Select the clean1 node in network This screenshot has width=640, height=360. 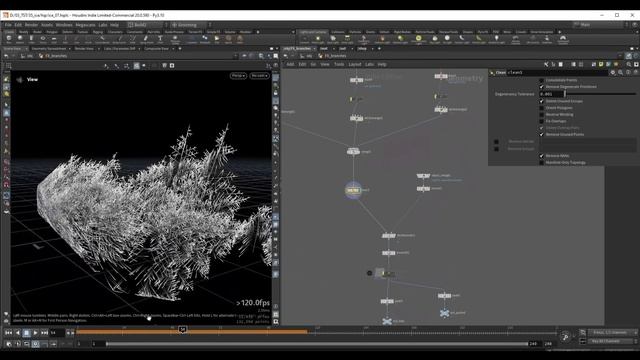(353, 190)
